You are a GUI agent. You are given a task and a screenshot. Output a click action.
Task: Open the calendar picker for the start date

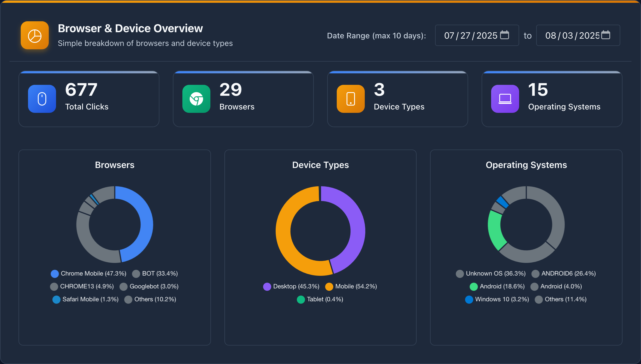point(505,35)
